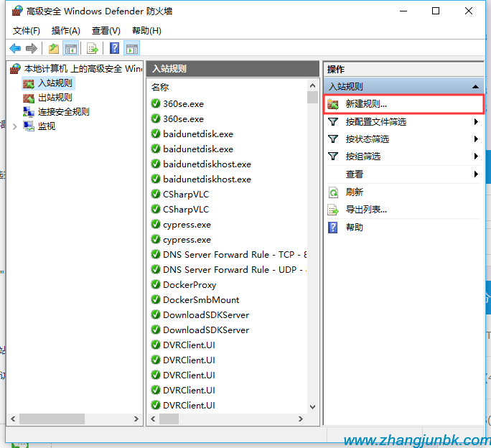
Task: Click the Up one level folder icon
Action: pyautogui.click(x=54, y=49)
